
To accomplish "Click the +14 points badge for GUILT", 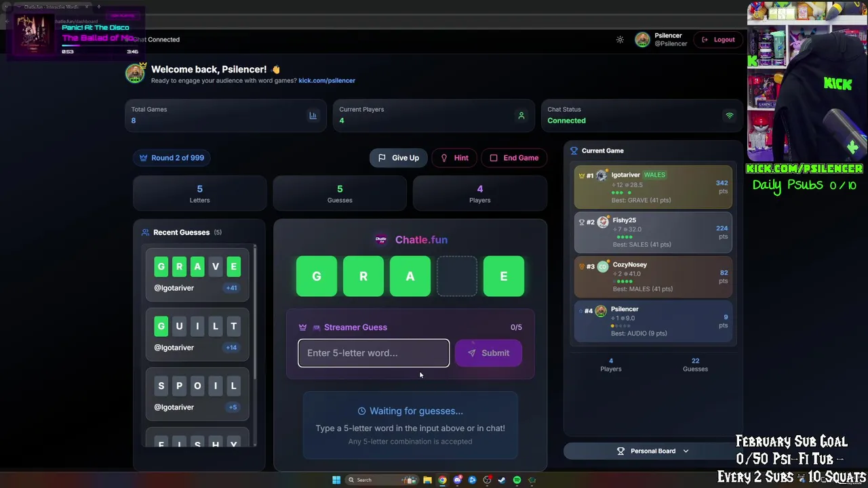I will pos(231,348).
